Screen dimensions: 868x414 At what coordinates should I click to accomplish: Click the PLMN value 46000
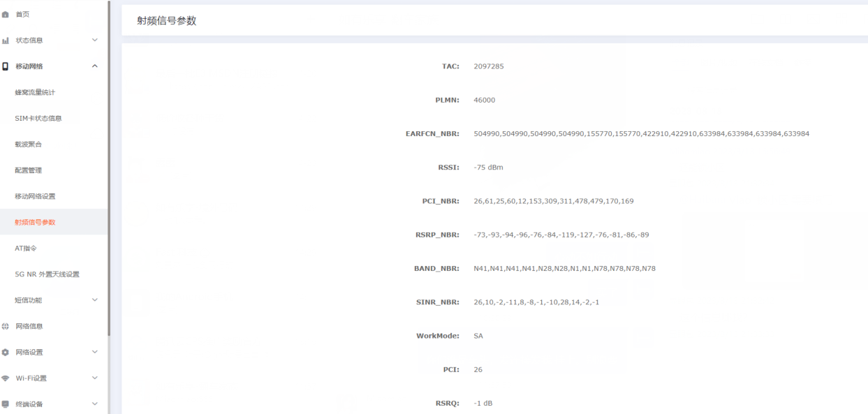(484, 100)
